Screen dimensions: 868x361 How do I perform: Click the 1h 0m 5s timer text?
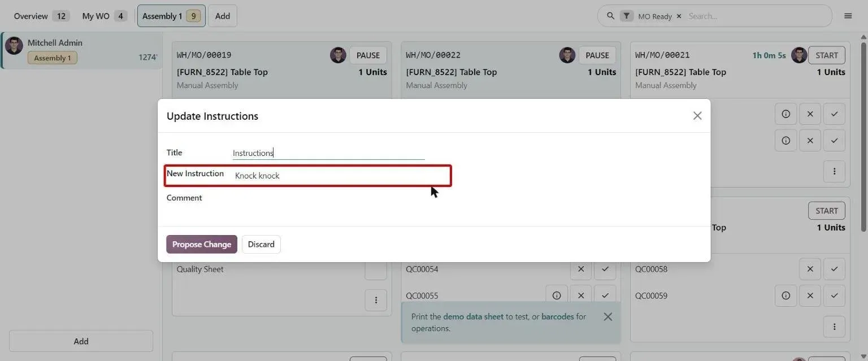pyautogui.click(x=769, y=55)
